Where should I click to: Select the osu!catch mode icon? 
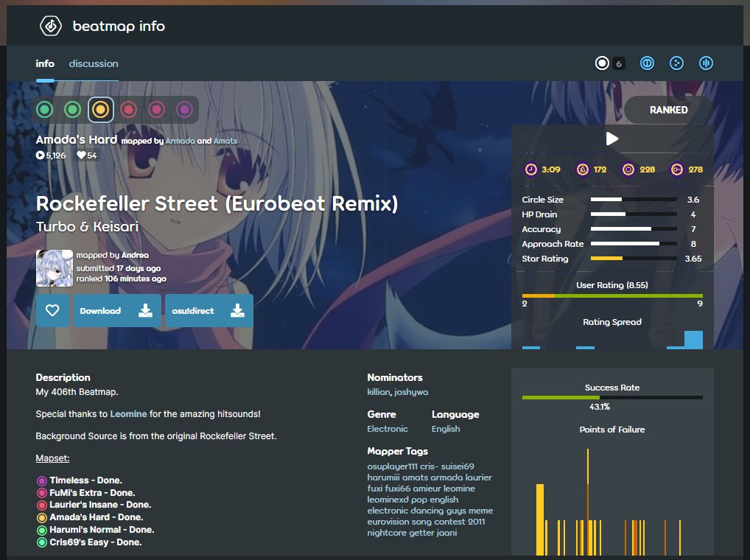point(676,63)
